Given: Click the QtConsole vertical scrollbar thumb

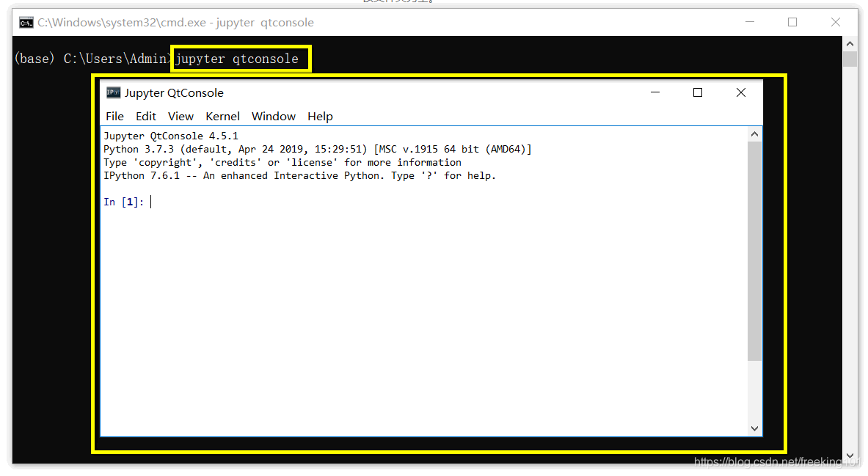Looking at the screenshot, I should (754, 252).
